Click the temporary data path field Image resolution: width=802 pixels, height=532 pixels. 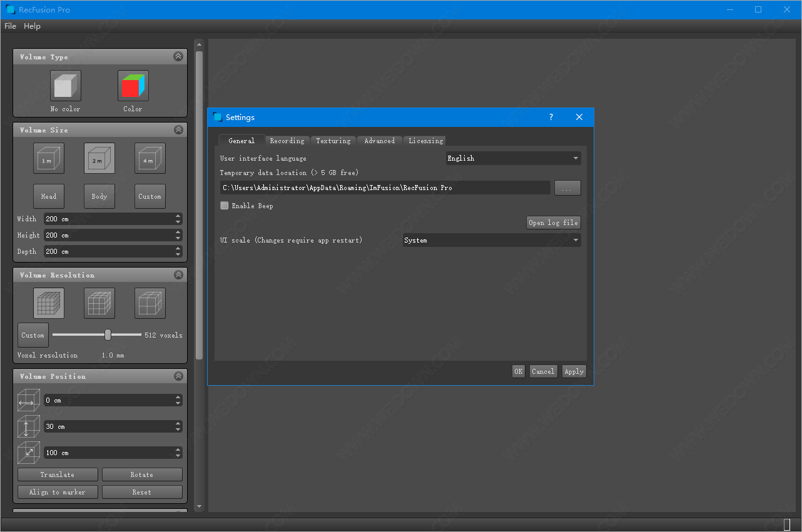tap(385, 188)
